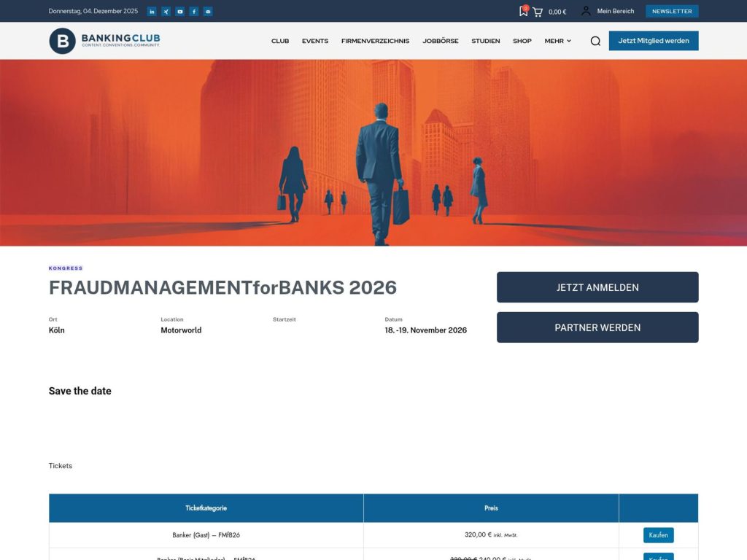Viewport: 747px width, 560px height.
Task: Open the bookmarks icon with notification badge
Action: click(x=522, y=11)
